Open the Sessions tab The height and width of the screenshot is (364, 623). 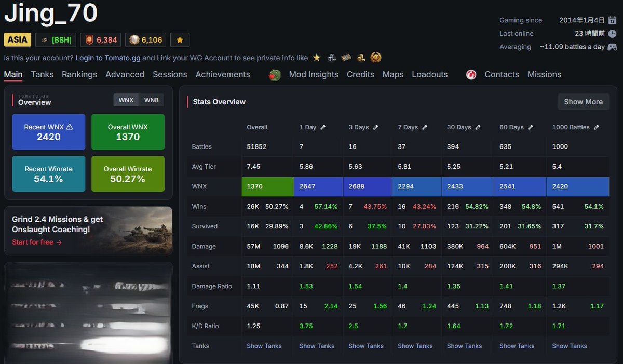click(170, 74)
